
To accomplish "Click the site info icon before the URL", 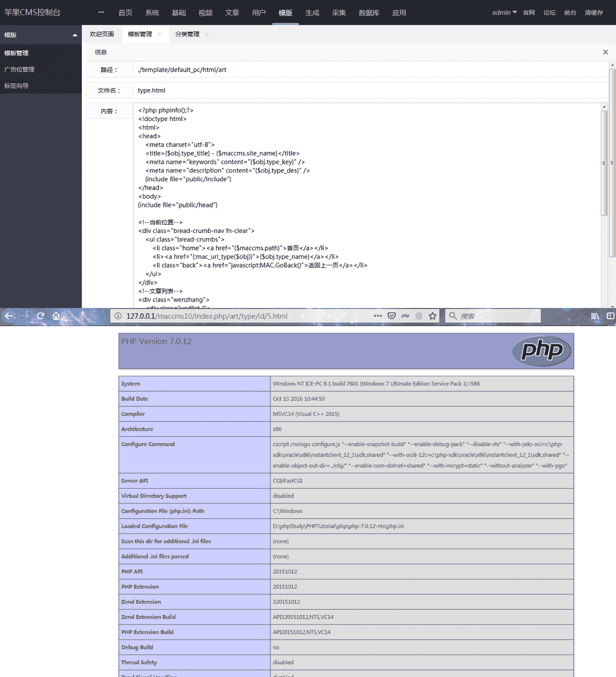I will [x=118, y=316].
